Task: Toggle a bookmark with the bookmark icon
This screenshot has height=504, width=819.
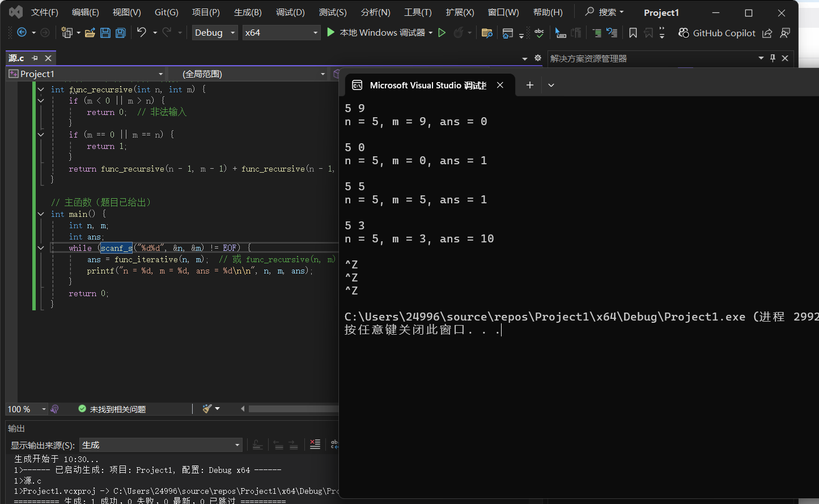Action: pyautogui.click(x=633, y=33)
